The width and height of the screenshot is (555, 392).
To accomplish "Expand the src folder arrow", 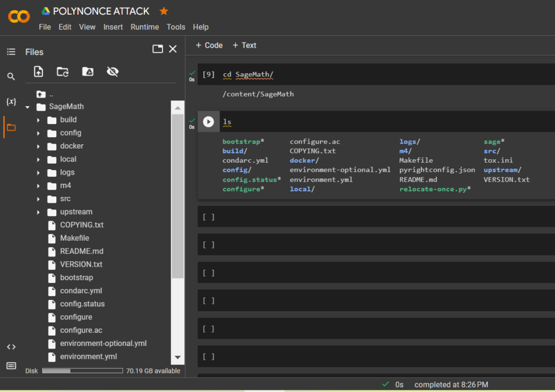I will coord(38,199).
